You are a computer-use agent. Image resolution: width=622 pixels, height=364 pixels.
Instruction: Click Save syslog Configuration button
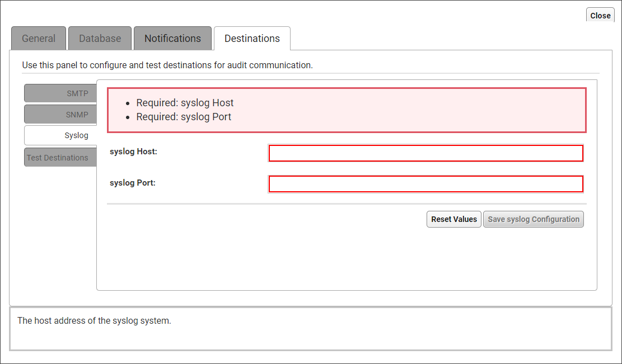(533, 219)
